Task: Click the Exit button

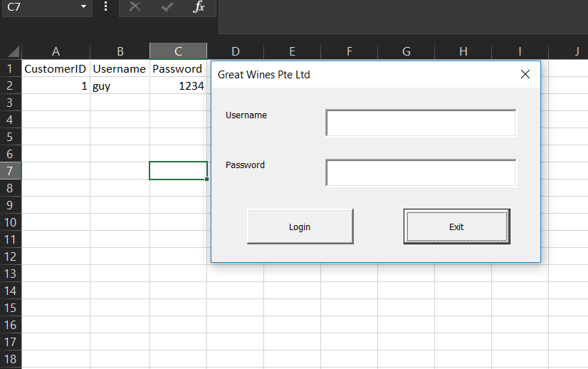Action: pos(457,227)
